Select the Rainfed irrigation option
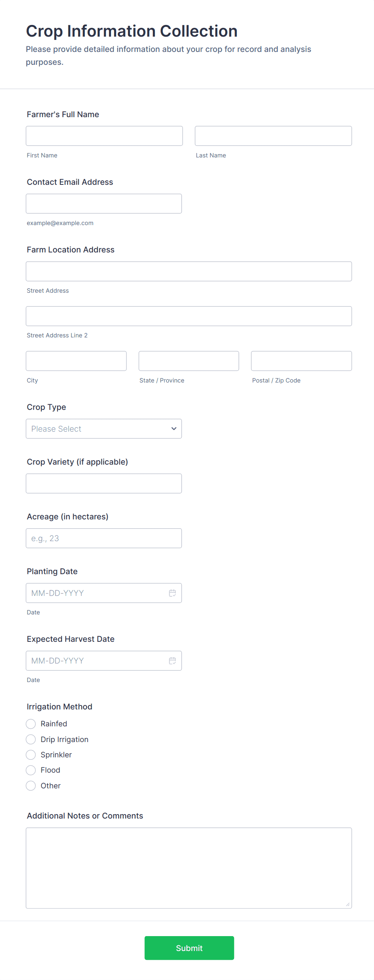 tap(31, 724)
